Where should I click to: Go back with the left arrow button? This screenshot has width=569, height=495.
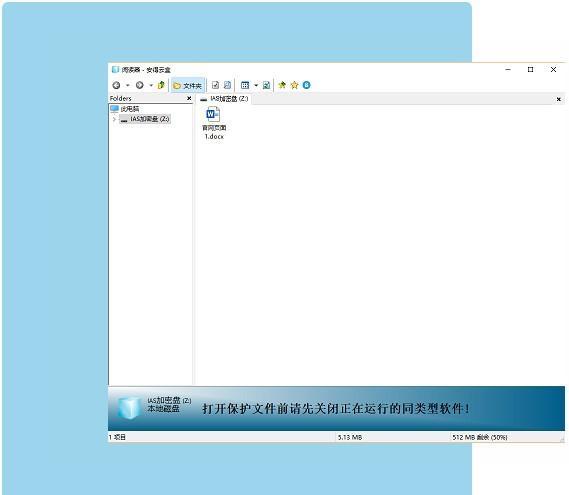[116, 85]
